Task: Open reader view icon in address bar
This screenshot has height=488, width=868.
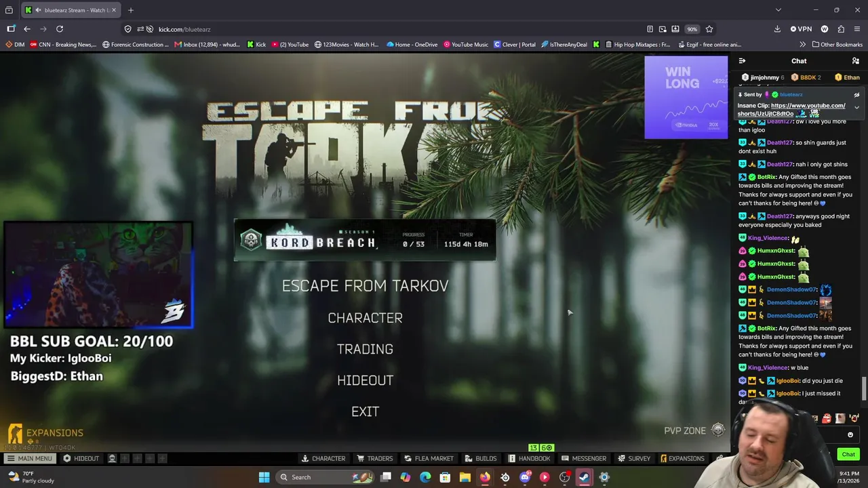Action: click(650, 29)
